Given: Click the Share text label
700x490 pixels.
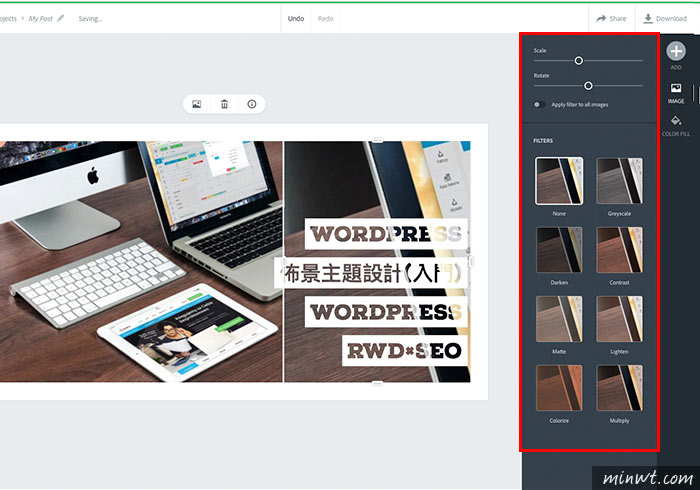Looking at the screenshot, I should 618,18.
